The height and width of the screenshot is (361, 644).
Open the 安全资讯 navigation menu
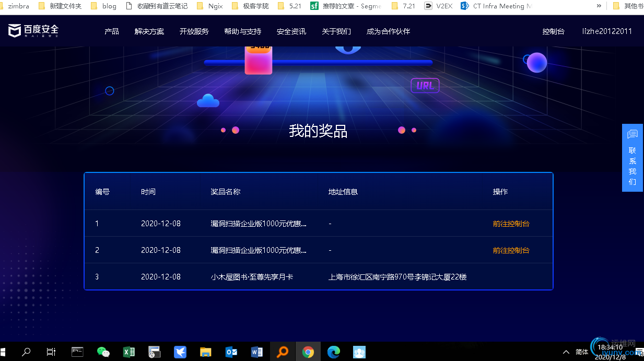pos(291,31)
